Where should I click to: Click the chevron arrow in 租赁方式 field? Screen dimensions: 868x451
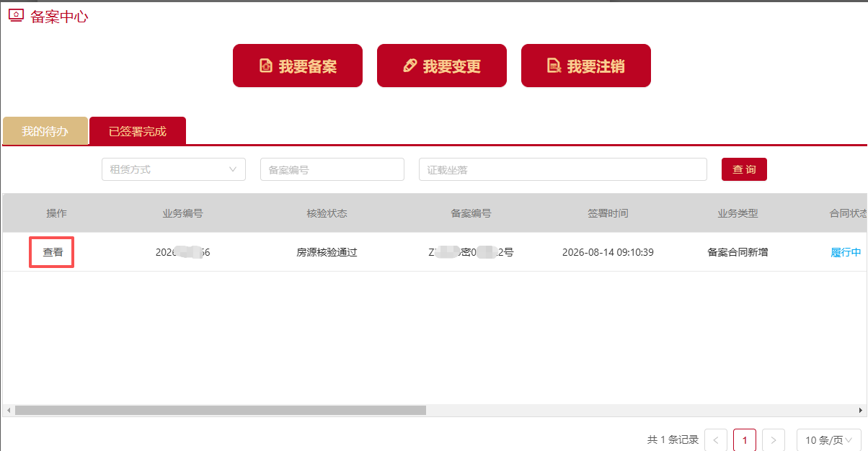[233, 169]
